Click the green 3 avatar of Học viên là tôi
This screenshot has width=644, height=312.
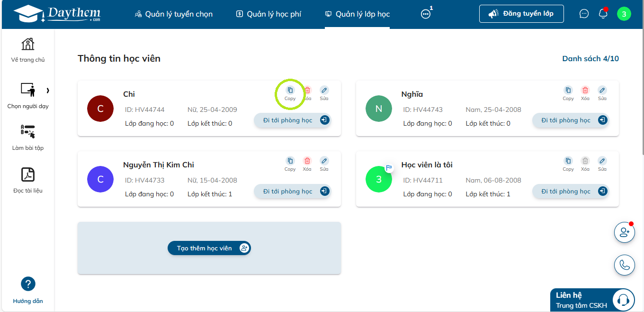pos(379,179)
